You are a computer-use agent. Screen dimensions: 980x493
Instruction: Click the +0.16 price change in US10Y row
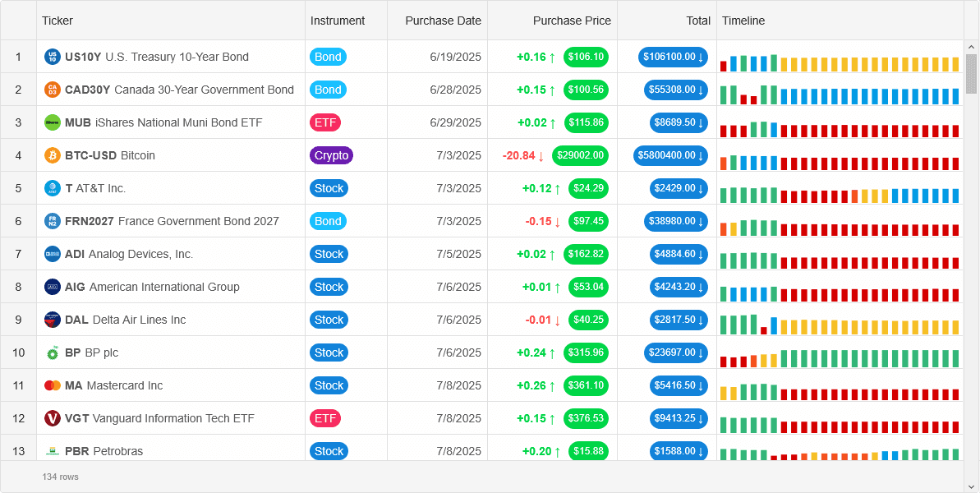536,57
